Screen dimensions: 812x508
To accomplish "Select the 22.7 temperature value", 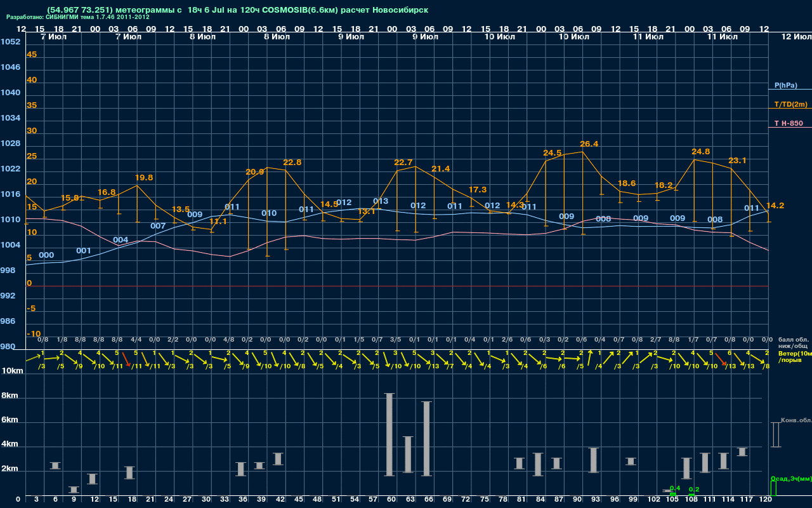I will (x=403, y=163).
